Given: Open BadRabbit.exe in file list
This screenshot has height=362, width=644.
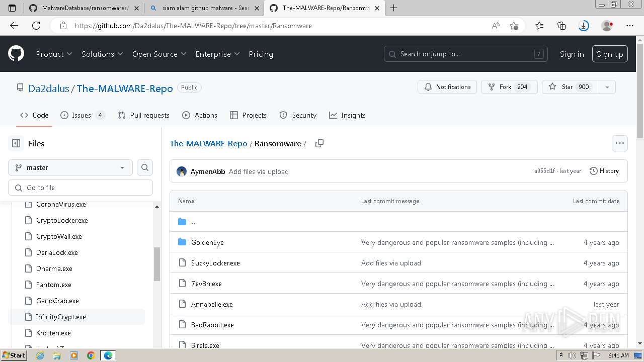Looking at the screenshot, I should 212,325.
